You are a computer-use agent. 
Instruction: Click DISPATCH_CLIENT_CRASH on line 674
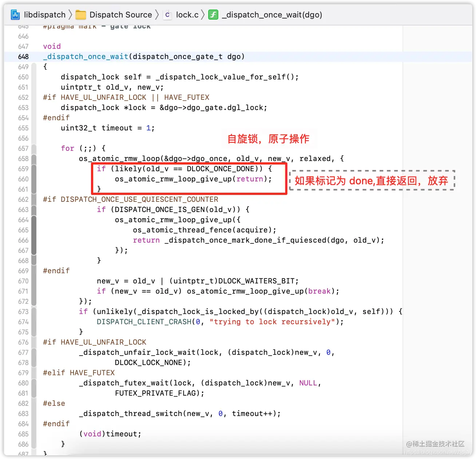pos(144,322)
